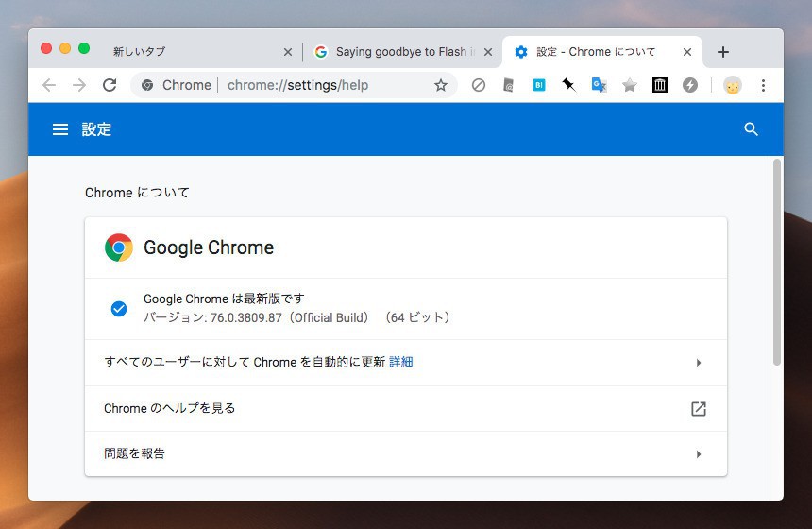The height and width of the screenshot is (529, 812).
Task: Switch to Saying goodbye to Flash tab
Action: click(401, 52)
